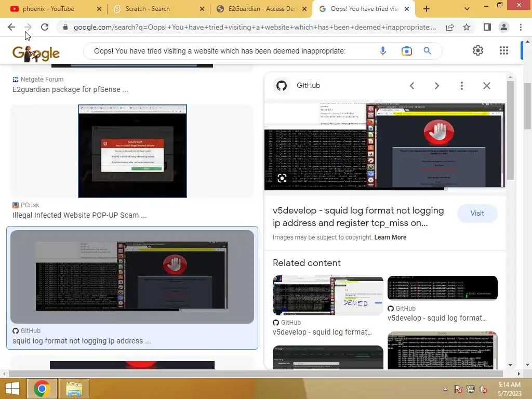
Task: Open the Google apps grid
Action: [x=504, y=50]
